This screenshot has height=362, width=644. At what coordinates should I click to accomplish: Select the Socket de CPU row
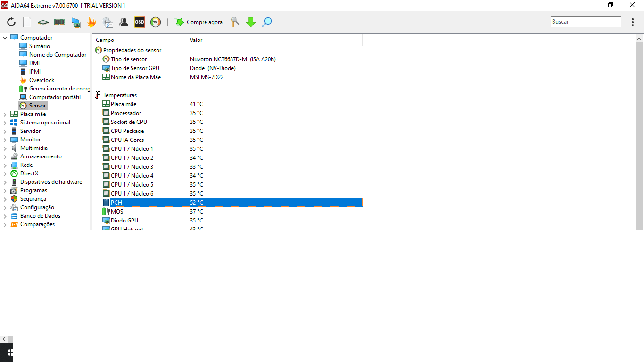(228, 122)
